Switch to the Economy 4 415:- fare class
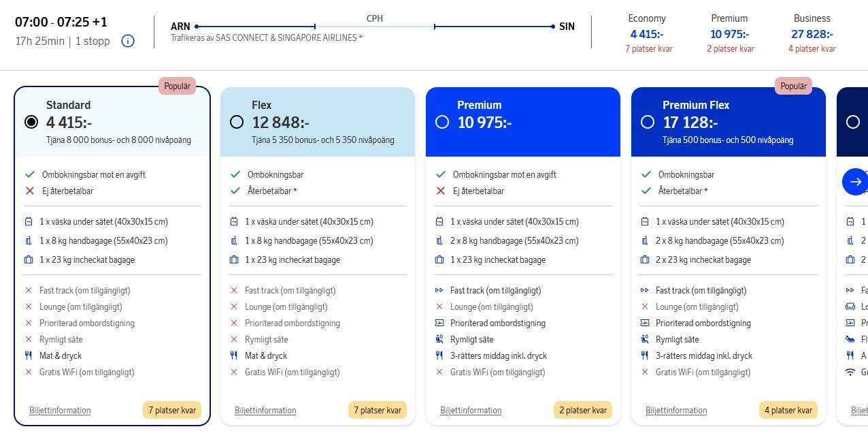 pos(648,33)
